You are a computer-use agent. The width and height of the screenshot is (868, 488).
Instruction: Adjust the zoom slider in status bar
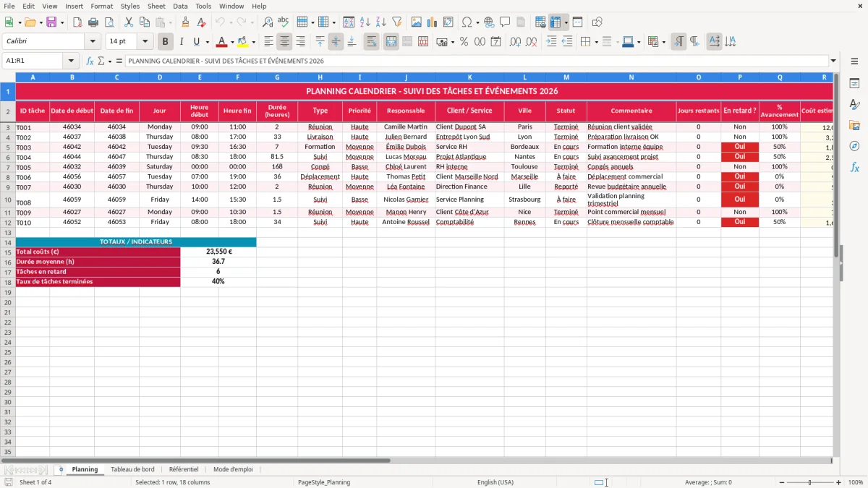tap(809, 482)
